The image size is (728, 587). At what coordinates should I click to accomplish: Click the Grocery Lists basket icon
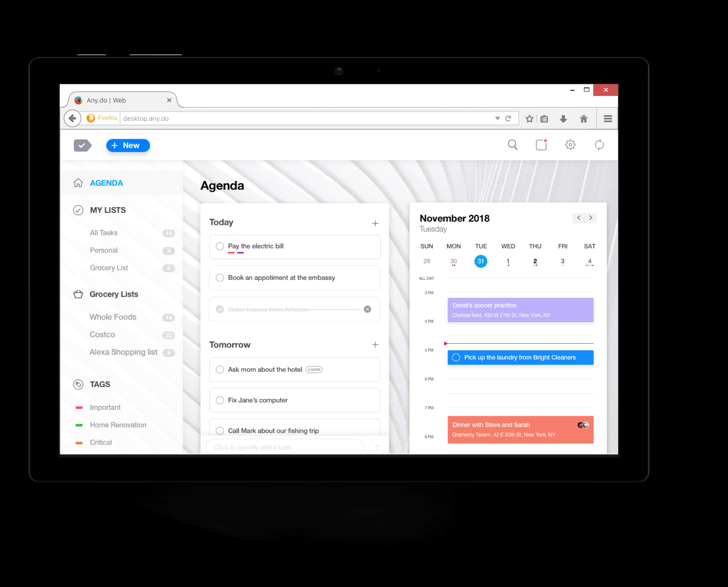79,294
